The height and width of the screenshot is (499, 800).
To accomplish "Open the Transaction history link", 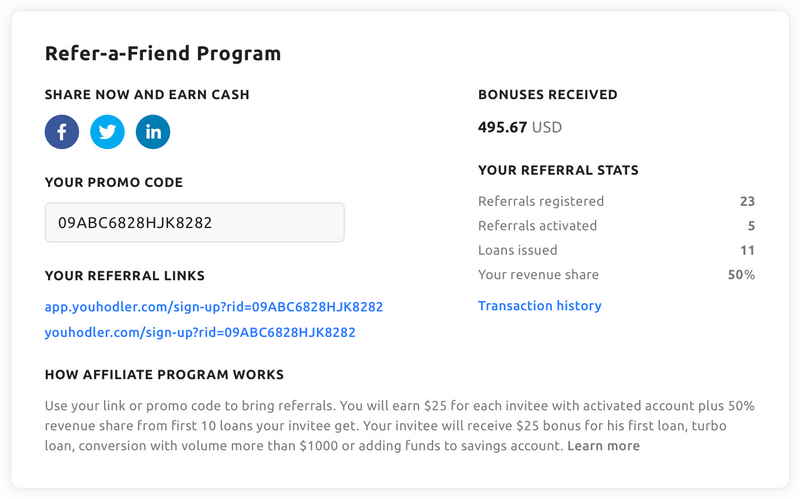I will [540, 306].
